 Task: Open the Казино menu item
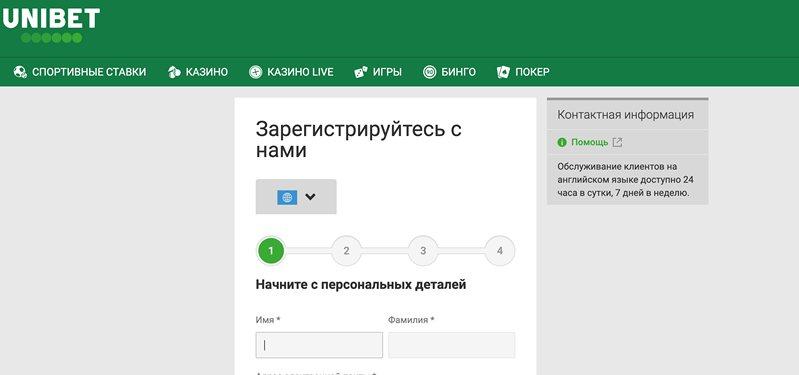(206, 72)
